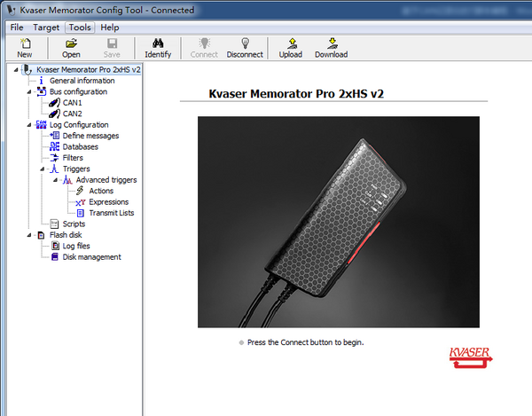The image size is (532, 416).
Task: Collapse the Kvaser Memorator Pro 2xHS v2 root node
Action: [16, 70]
